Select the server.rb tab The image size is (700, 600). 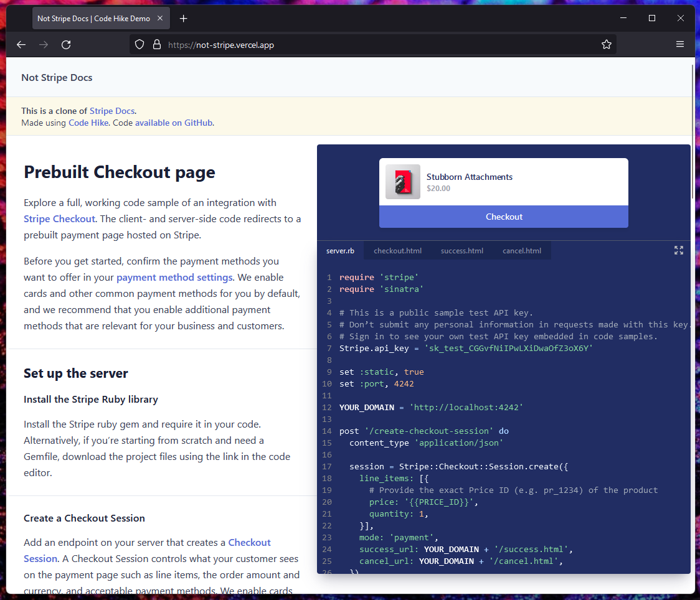340,250
